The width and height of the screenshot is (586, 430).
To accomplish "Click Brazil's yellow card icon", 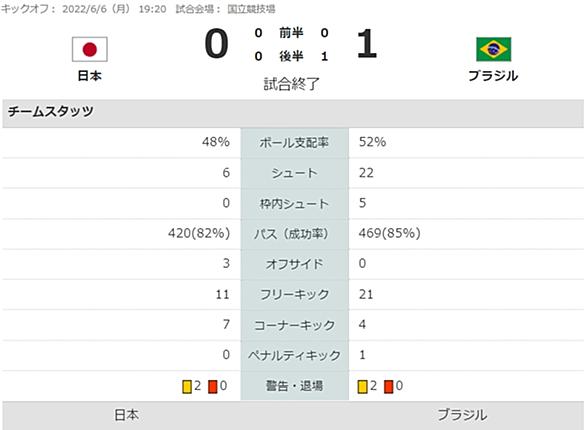I will [362, 387].
